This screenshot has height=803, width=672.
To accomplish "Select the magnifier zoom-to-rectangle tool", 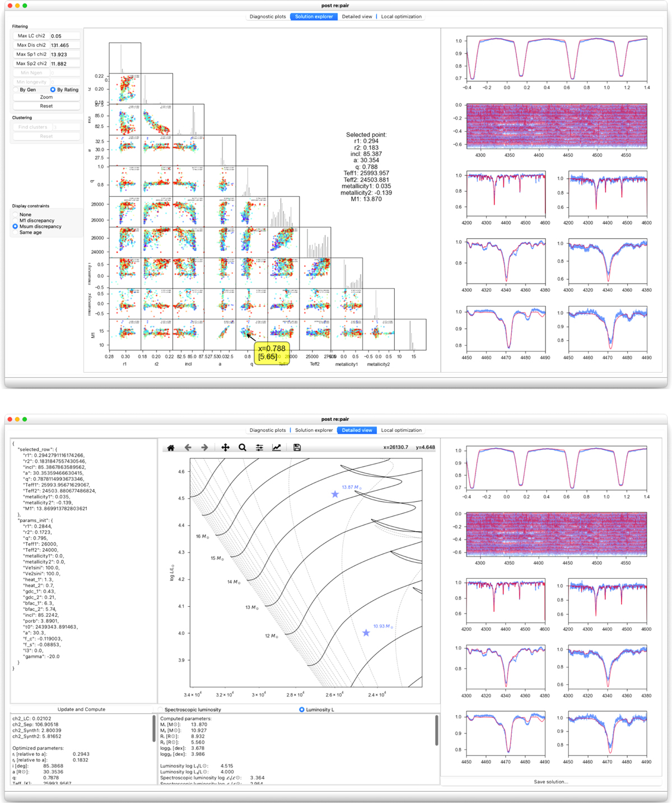I will click(242, 448).
